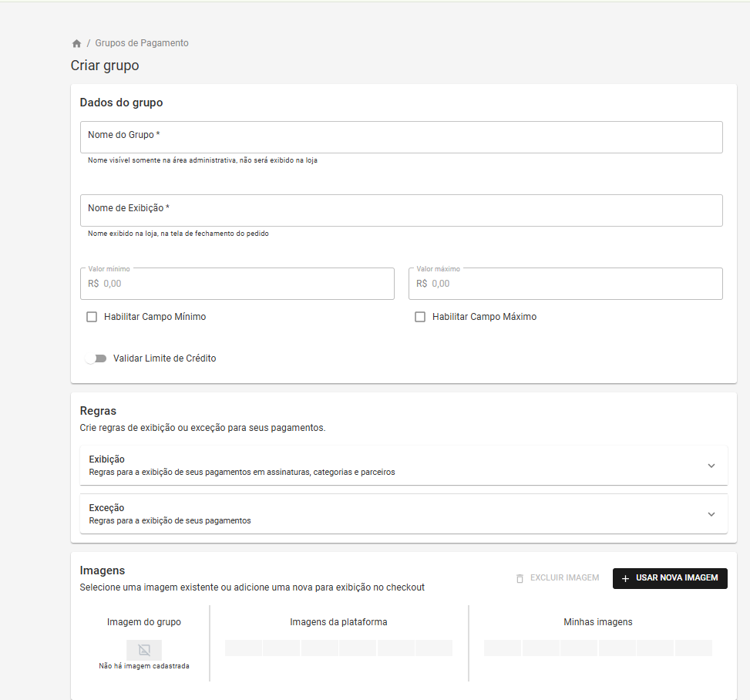
Task: Click Excluir Imagem trash icon
Action: click(520, 578)
